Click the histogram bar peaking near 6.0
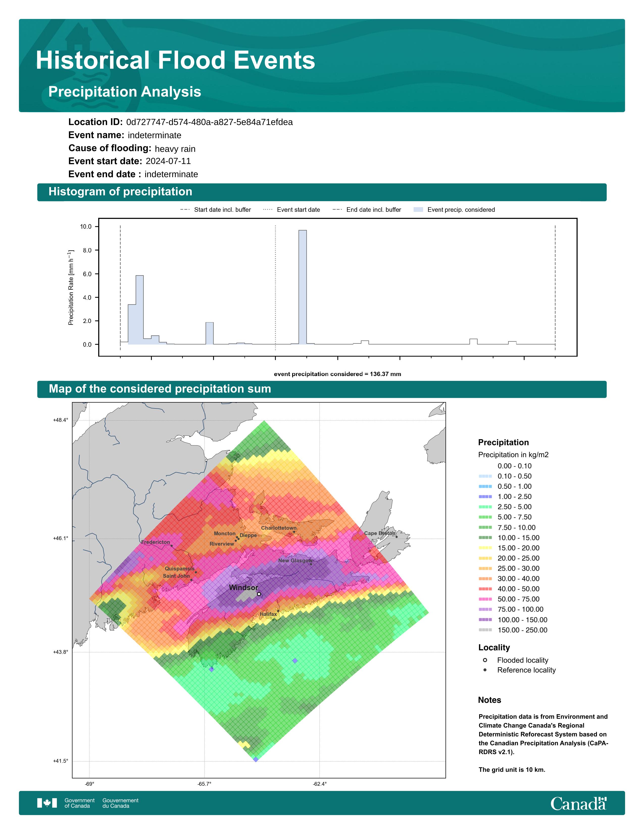 click(140, 310)
